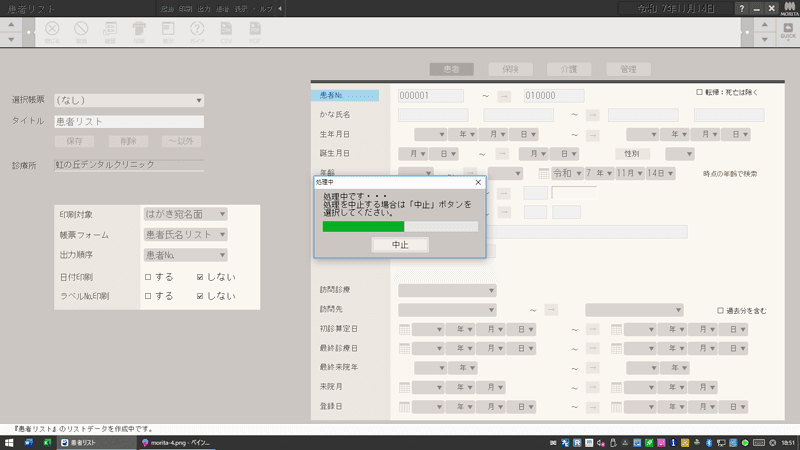
Task: Export with the PDF toolbar icon
Action: click(255, 32)
